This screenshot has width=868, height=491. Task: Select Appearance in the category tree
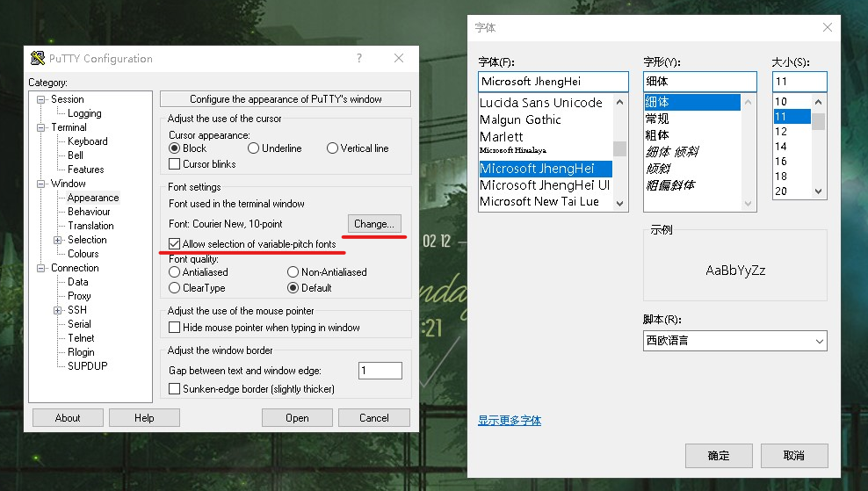[93, 198]
